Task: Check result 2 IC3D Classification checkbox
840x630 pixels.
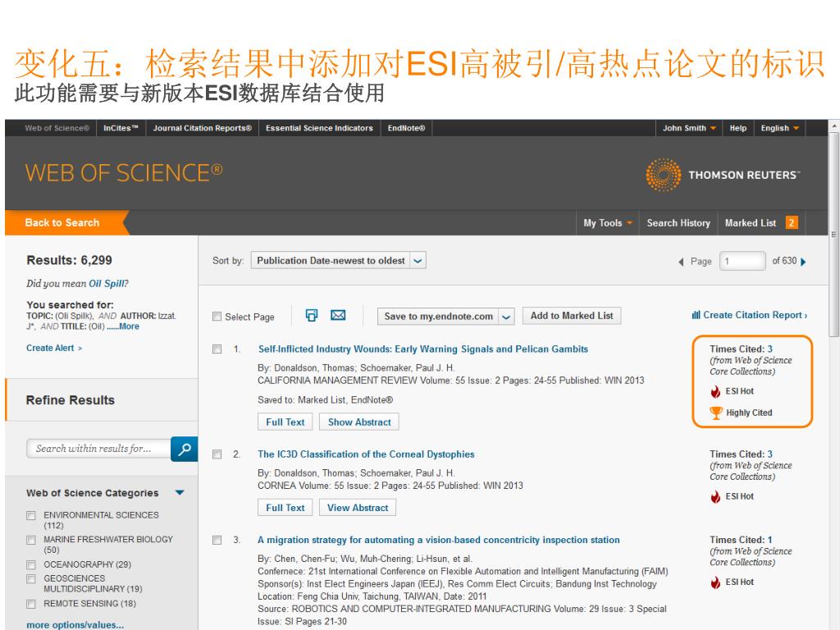Action: pyautogui.click(x=217, y=454)
